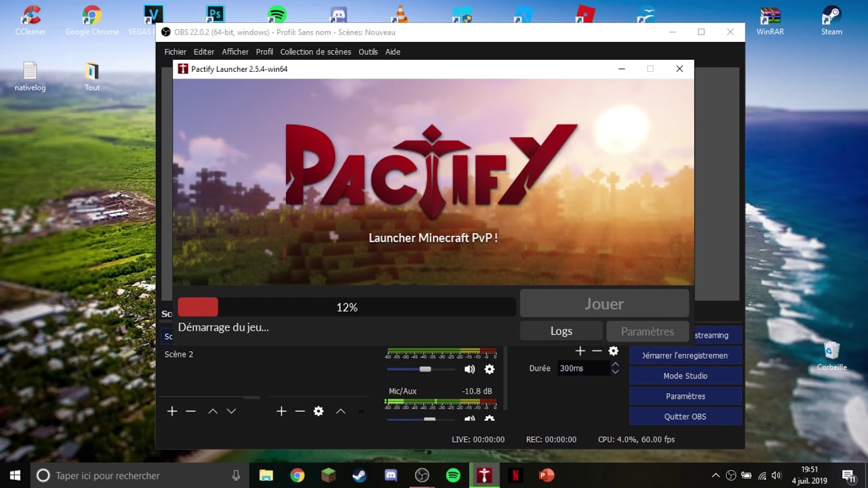Open upper audio channel gear settings
The height and width of the screenshot is (488, 868).
(x=490, y=369)
